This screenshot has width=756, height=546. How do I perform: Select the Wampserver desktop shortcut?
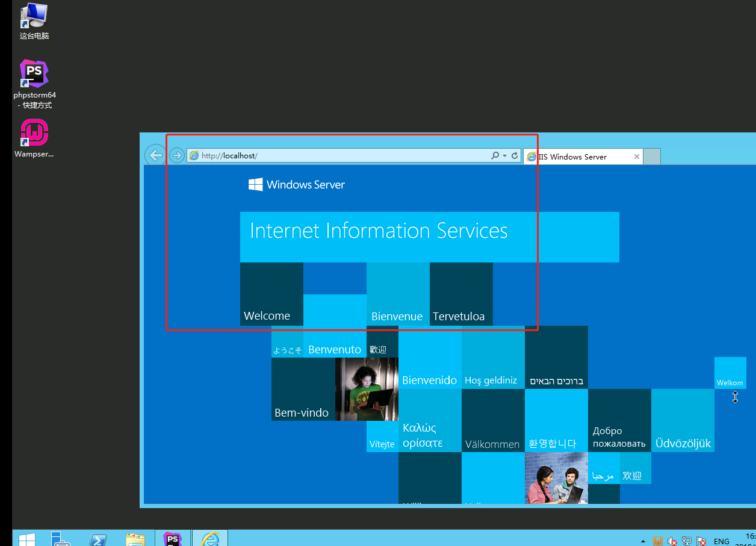(34, 138)
